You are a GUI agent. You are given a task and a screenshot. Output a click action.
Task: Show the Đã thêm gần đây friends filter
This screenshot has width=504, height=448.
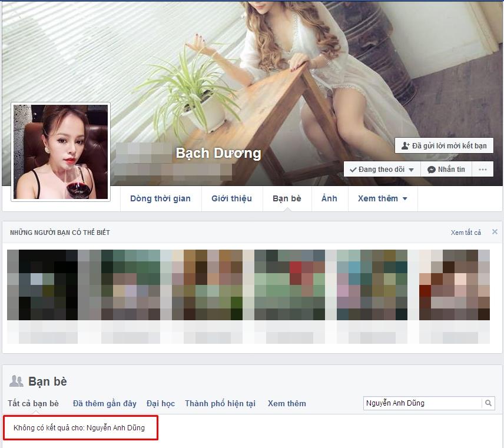pos(104,403)
